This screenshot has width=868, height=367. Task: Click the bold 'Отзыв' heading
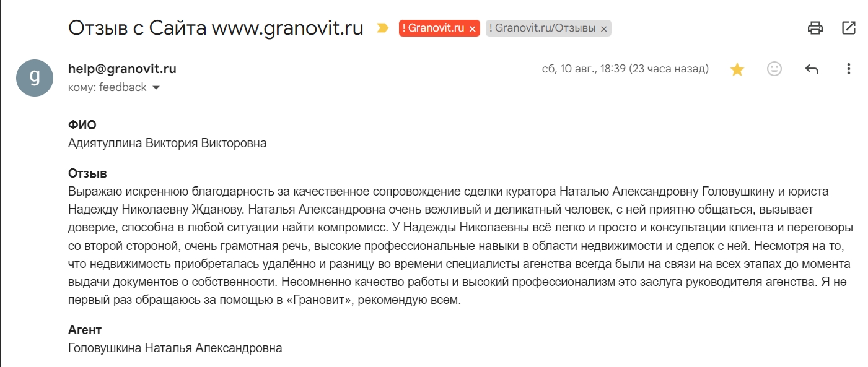point(87,173)
